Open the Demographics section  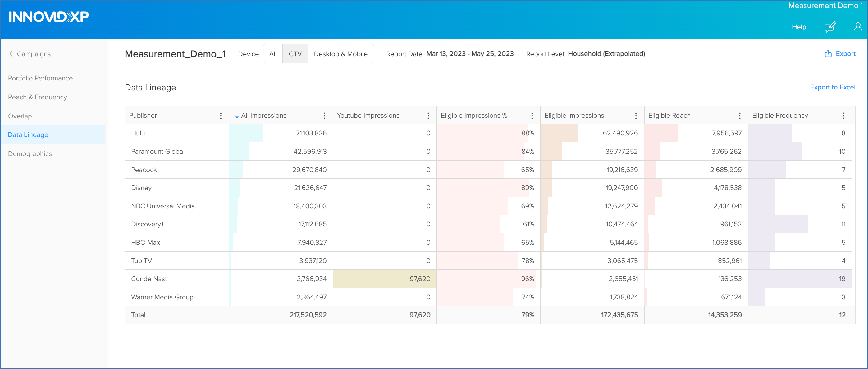pyautogui.click(x=30, y=153)
